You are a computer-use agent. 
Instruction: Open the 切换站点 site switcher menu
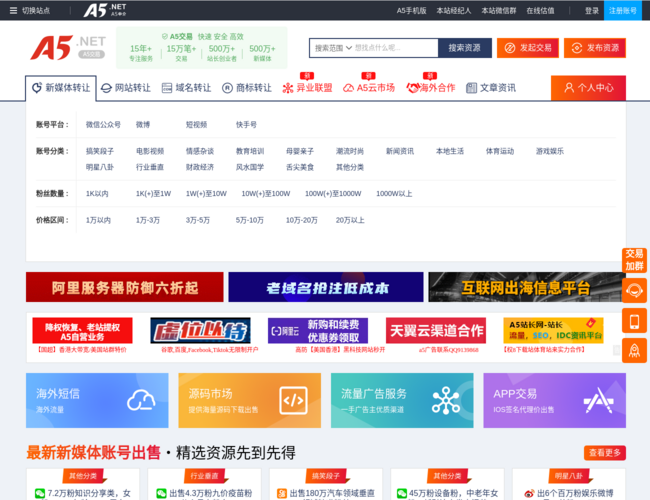(28, 10)
